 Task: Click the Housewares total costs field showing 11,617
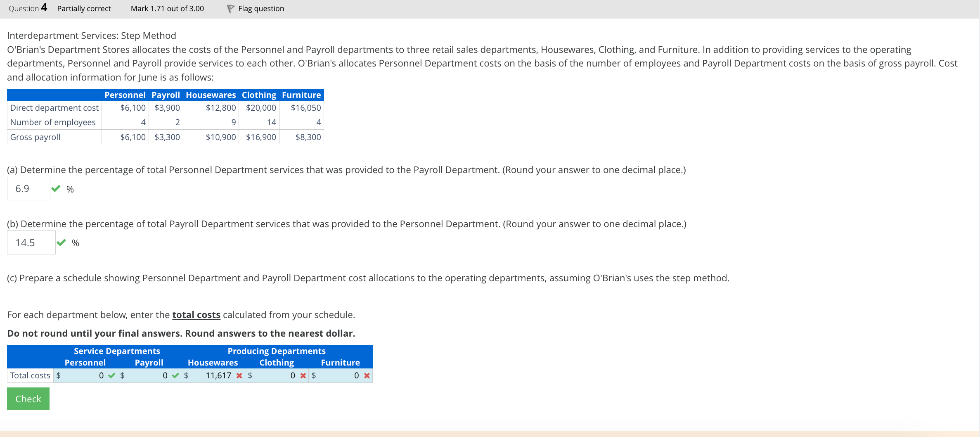(213, 375)
